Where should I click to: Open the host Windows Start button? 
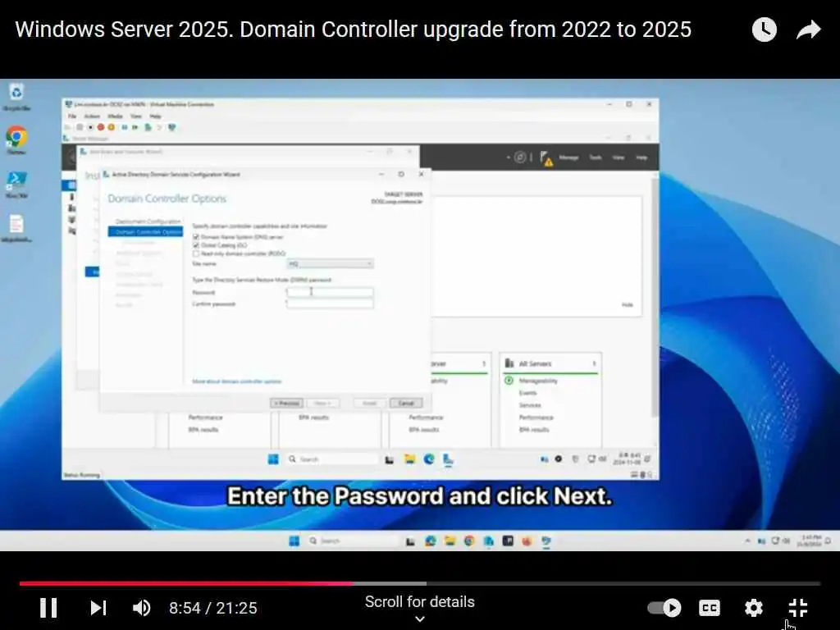[294, 541]
